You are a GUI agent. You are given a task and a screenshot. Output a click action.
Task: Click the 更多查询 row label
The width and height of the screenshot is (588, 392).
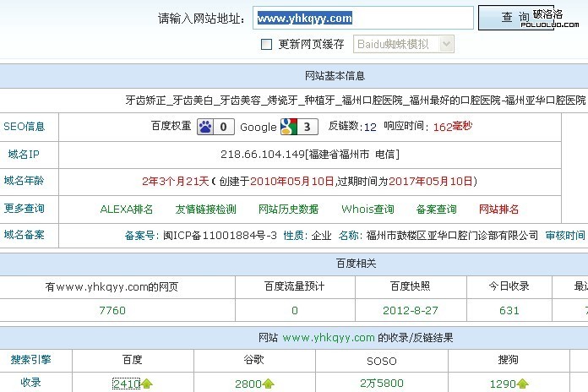[x=24, y=208]
